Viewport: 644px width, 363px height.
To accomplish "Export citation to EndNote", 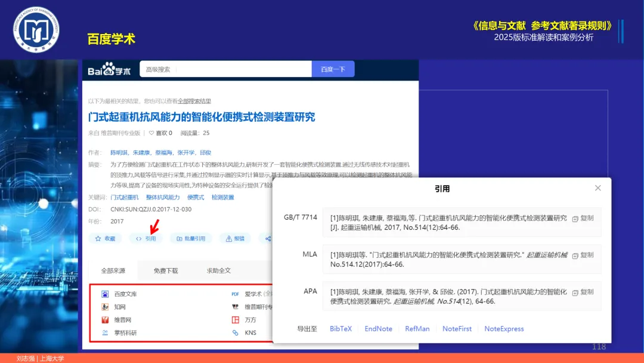I will point(378,329).
